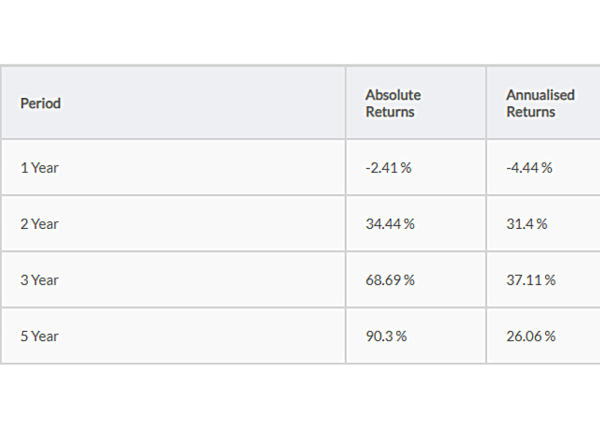Click the Period column header
This screenshot has width=600, height=428.
41,104
